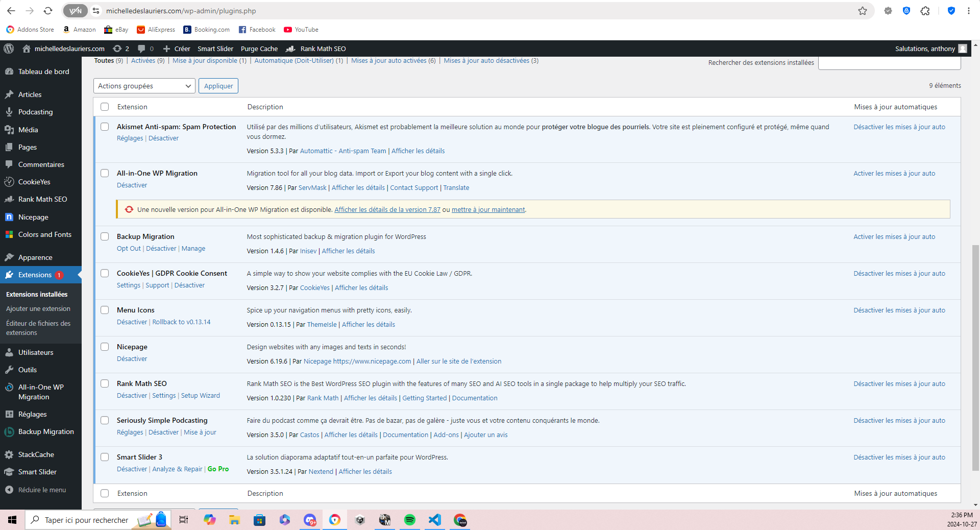The width and height of the screenshot is (980, 530).
Task: Filter by Mises à jour auto activées (6)
Action: [x=393, y=60]
